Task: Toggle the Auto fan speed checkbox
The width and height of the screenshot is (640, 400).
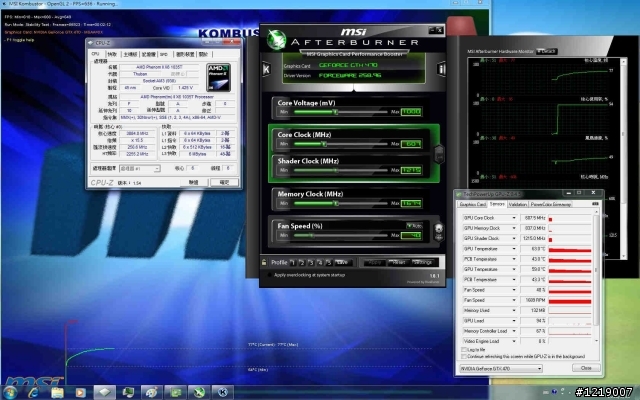Action: pos(414,226)
